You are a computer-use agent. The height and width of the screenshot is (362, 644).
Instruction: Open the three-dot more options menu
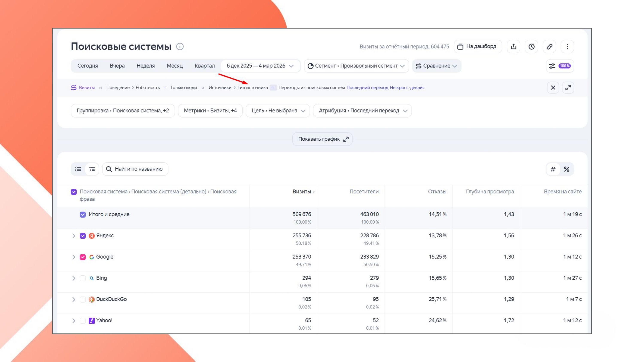567,47
